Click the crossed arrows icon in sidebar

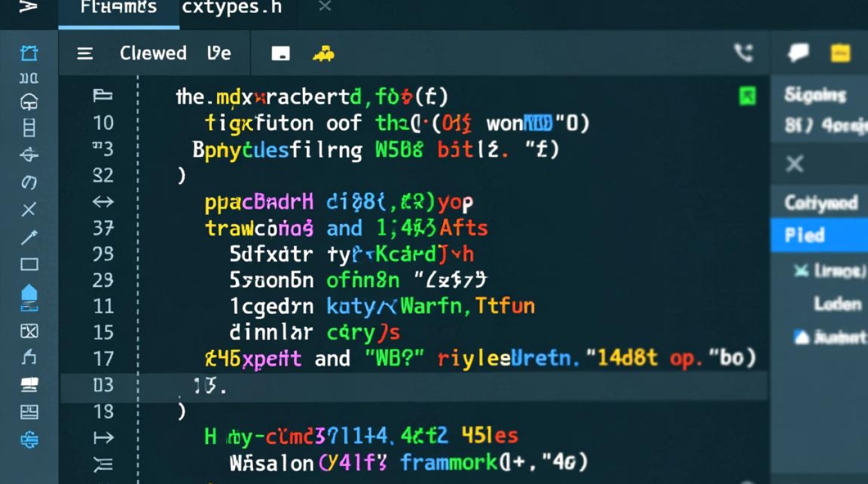pyautogui.click(x=29, y=155)
